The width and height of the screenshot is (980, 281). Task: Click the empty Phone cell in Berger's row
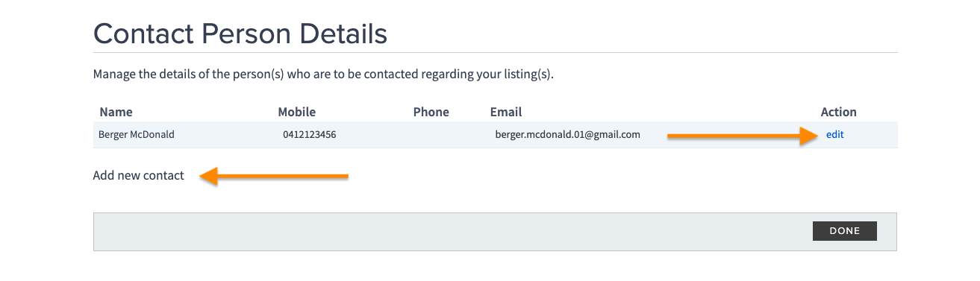pos(448,135)
